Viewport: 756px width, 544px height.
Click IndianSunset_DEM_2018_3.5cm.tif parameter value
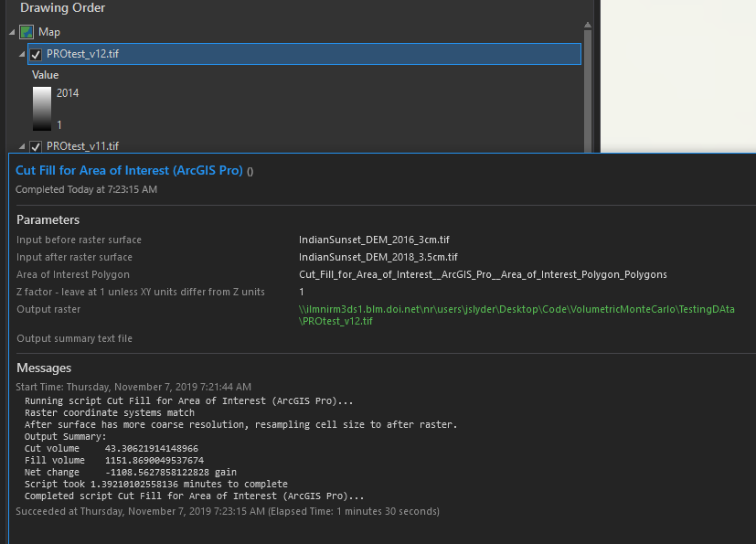coord(378,257)
